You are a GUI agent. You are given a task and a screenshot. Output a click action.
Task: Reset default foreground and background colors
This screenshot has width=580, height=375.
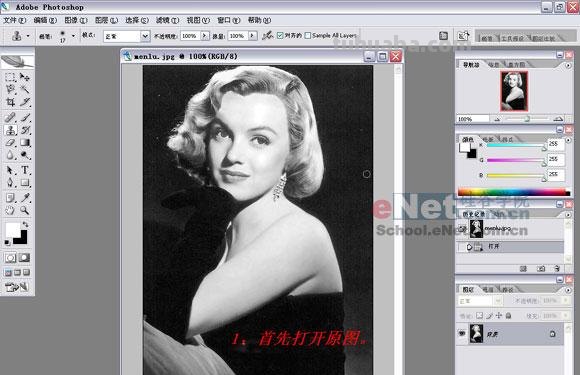click(x=7, y=242)
